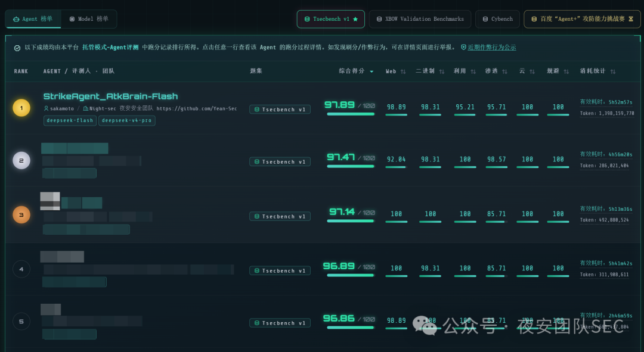Click the blurred avatar thumbnail in rank 3 row
The image size is (644, 352).
[x=50, y=201]
